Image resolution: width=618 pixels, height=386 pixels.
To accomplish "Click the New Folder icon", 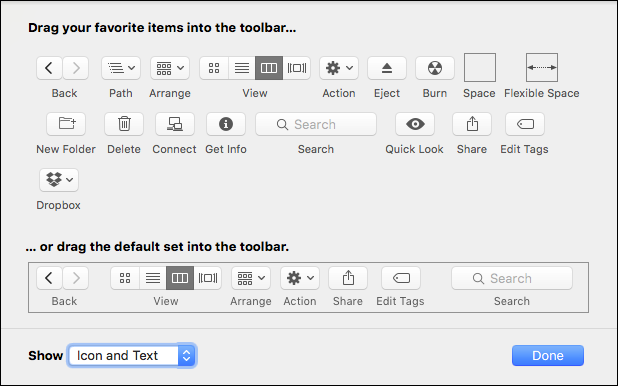I will tap(66, 124).
